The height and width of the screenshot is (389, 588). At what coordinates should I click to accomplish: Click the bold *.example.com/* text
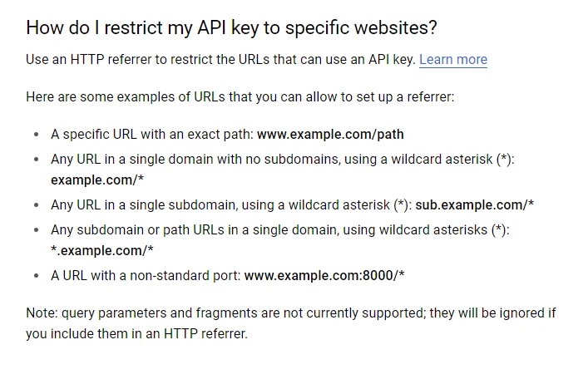tap(102, 250)
